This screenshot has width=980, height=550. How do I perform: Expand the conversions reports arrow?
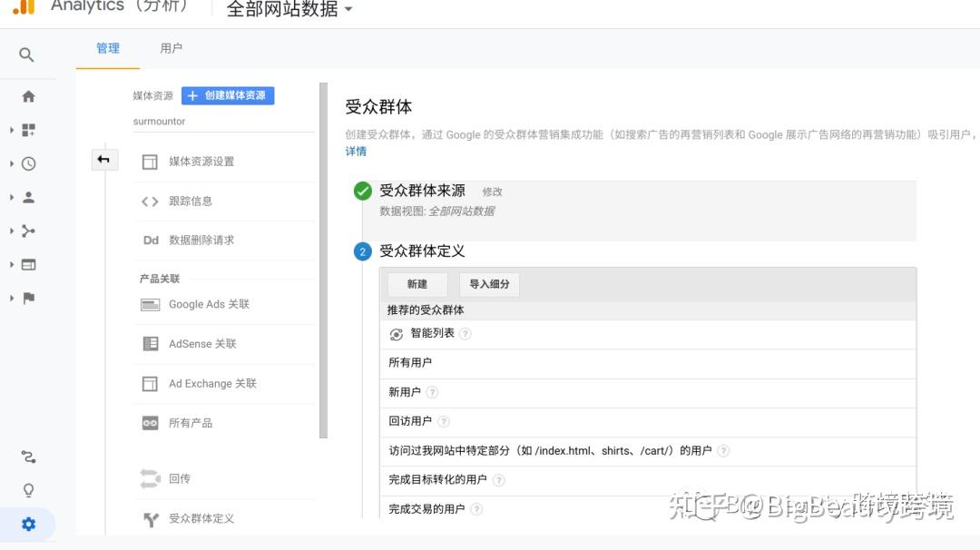tap(11, 298)
